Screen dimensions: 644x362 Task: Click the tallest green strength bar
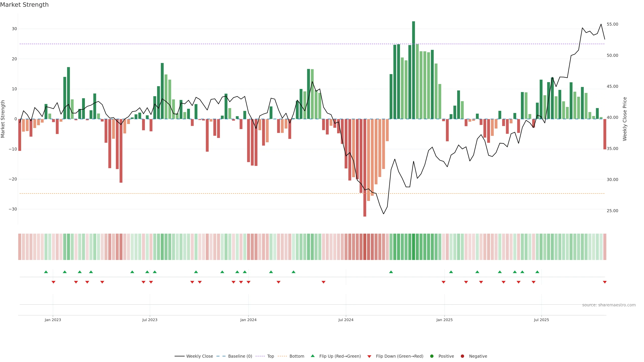click(x=414, y=70)
